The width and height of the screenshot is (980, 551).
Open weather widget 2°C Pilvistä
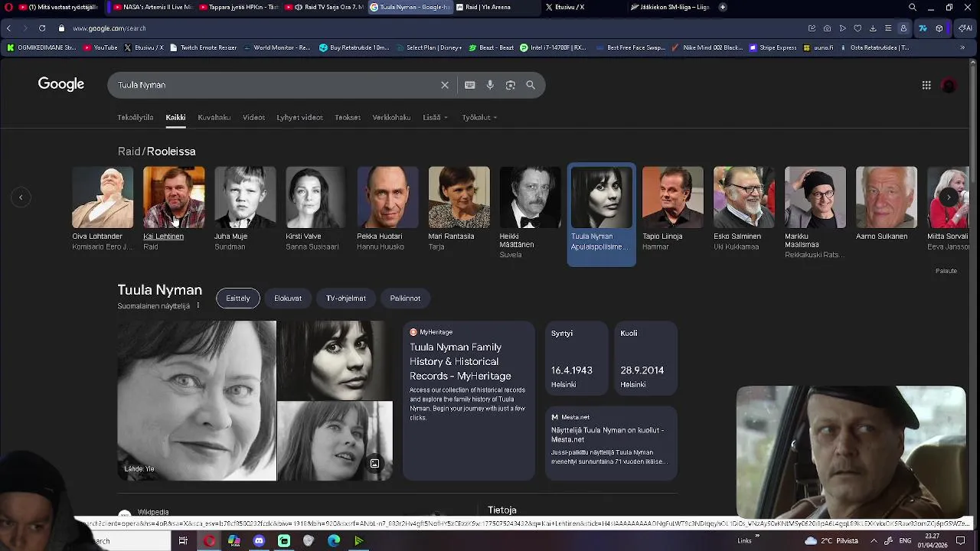click(x=831, y=541)
